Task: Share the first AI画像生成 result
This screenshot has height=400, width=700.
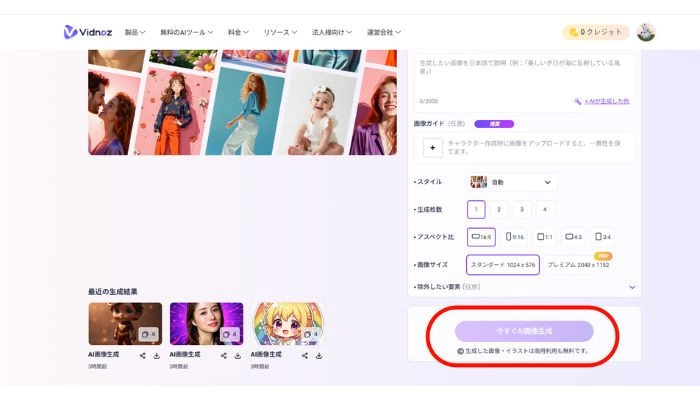Action: [x=142, y=356]
